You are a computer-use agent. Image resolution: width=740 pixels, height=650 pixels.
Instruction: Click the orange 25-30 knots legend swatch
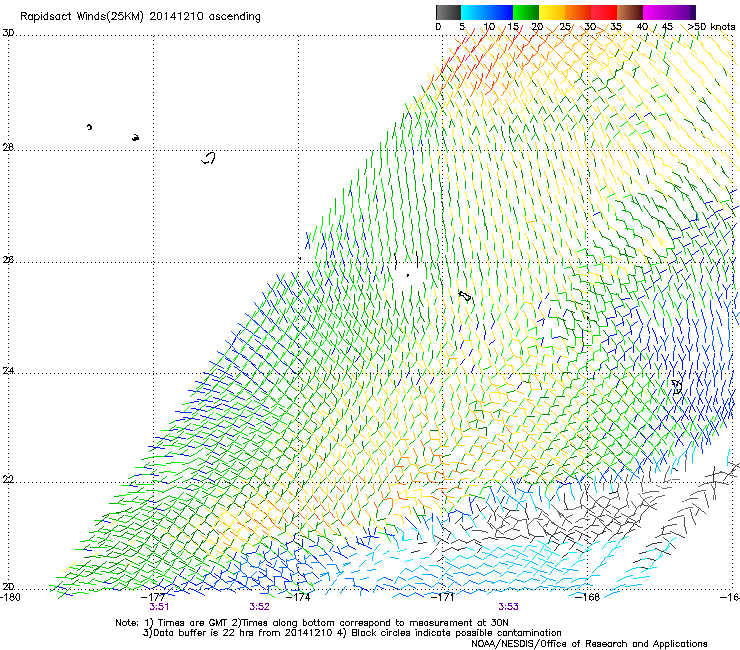[578, 12]
